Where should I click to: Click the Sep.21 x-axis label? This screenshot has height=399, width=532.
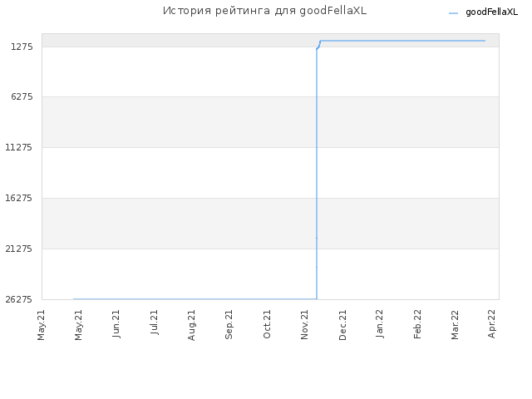pos(229,324)
